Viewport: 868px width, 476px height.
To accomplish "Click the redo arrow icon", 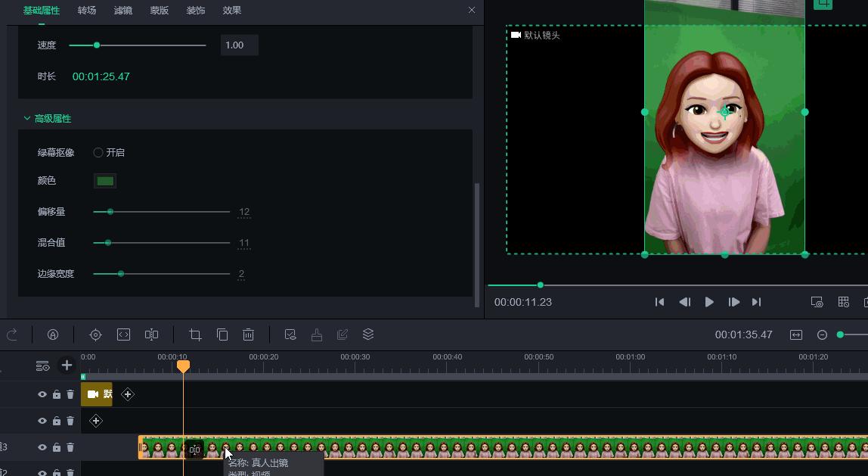I will tap(11, 334).
